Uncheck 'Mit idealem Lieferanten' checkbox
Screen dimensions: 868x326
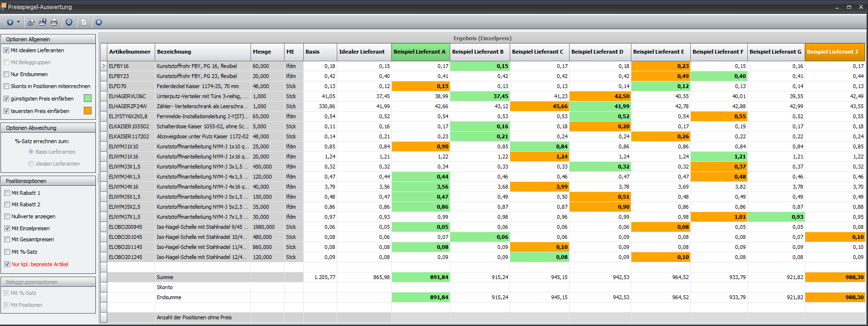coord(7,50)
